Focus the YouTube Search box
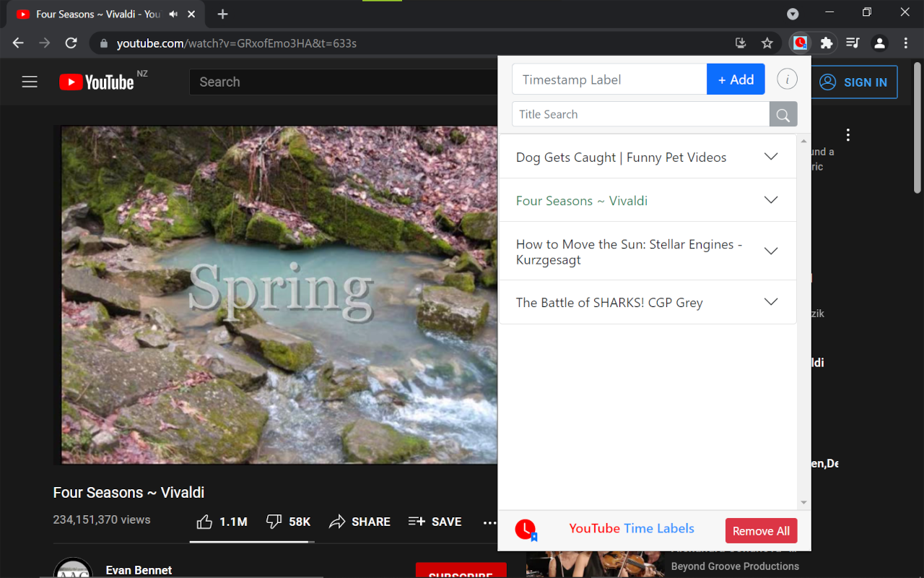The width and height of the screenshot is (924, 578). (x=344, y=82)
